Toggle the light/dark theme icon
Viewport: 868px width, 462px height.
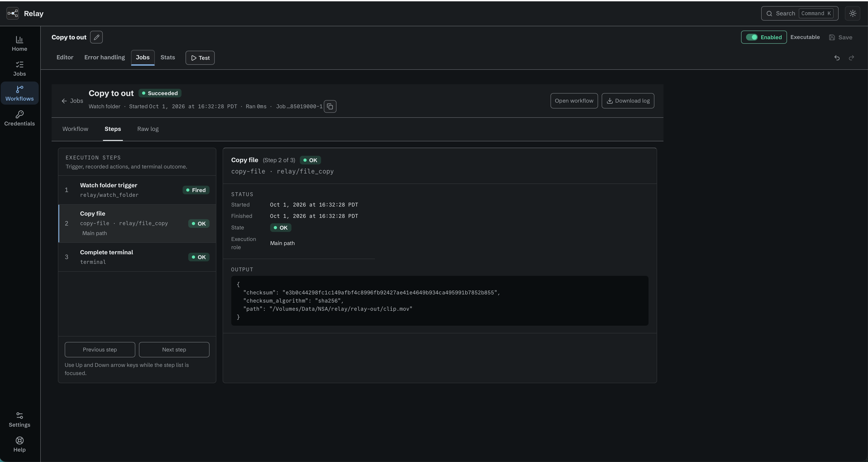tap(853, 14)
